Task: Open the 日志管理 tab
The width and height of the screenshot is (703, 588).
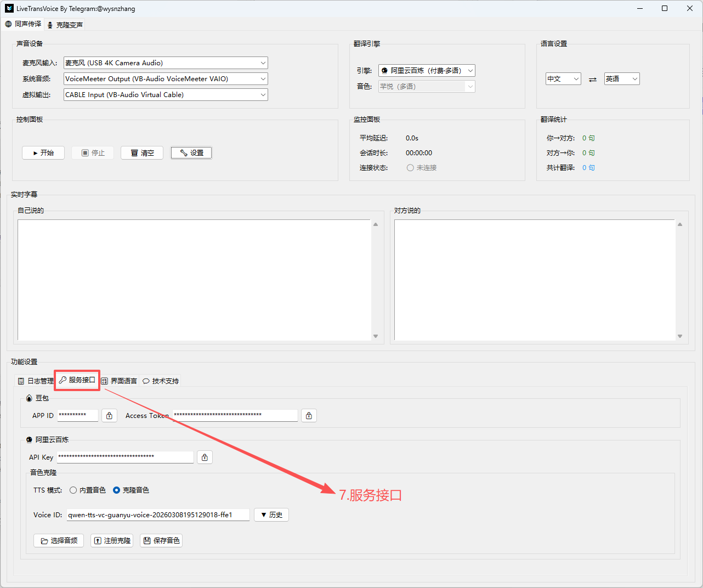Action: tap(36, 381)
